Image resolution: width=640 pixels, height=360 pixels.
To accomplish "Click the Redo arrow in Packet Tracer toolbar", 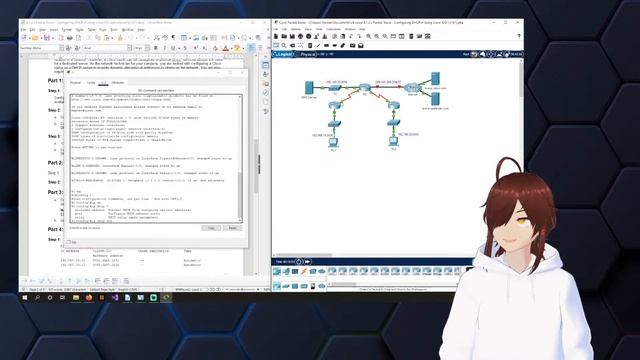I will pyautogui.click(x=359, y=36).
